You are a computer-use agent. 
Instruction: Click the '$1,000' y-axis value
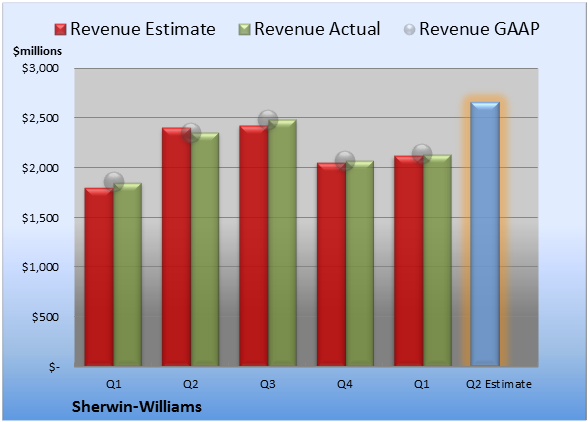pyautogui.click(x=40, y=267)
